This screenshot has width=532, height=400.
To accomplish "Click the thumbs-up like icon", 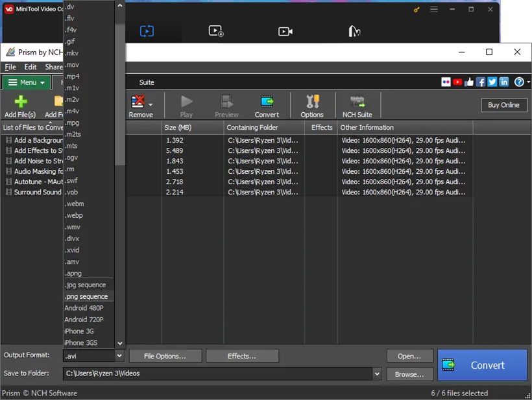I will coord(469,82).
